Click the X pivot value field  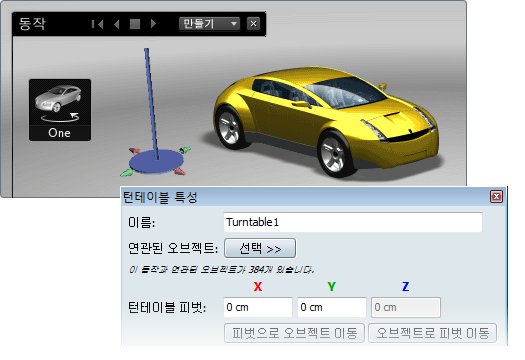coord(258,307)
